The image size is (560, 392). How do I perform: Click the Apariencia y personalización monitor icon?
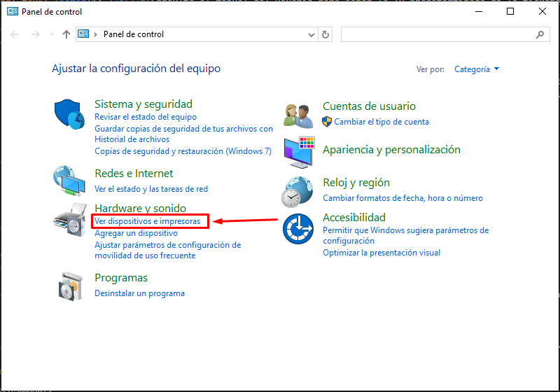[x=300, y=153]
